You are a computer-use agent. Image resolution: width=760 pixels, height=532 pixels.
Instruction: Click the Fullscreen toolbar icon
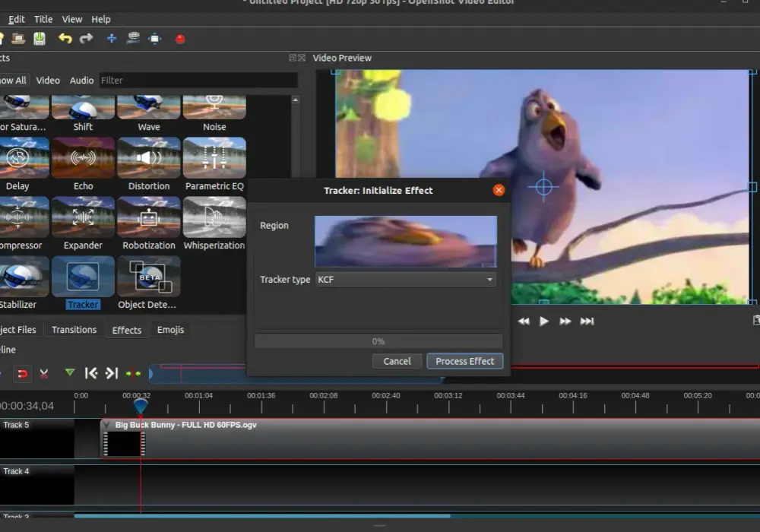point(154,39)
